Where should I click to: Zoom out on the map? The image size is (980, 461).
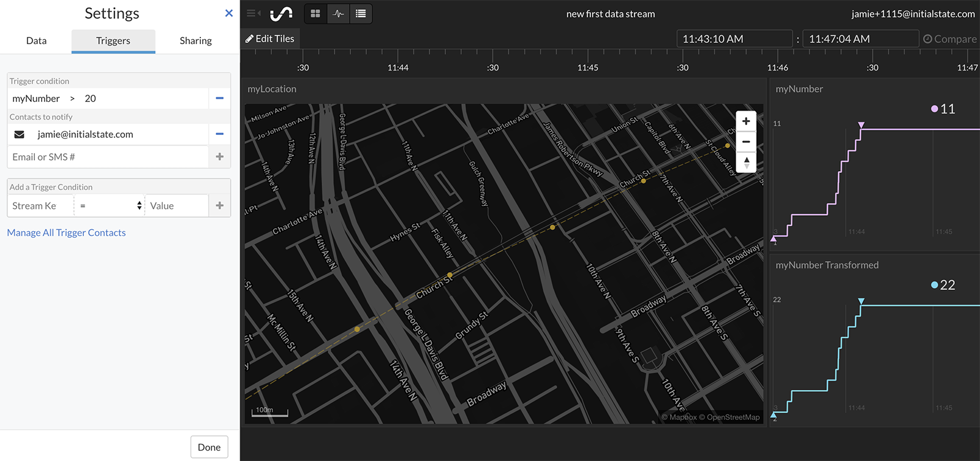(x=746, y=142)
